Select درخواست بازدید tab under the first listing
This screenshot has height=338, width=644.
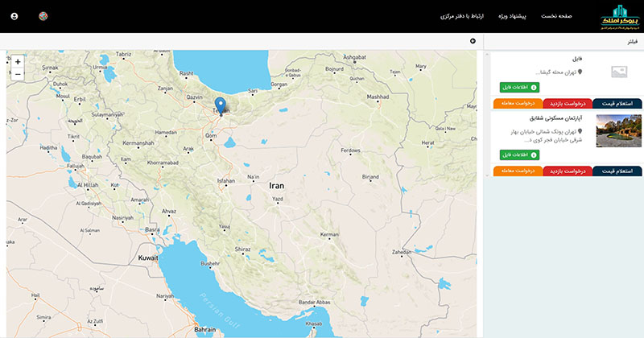(x=568, y=103)
